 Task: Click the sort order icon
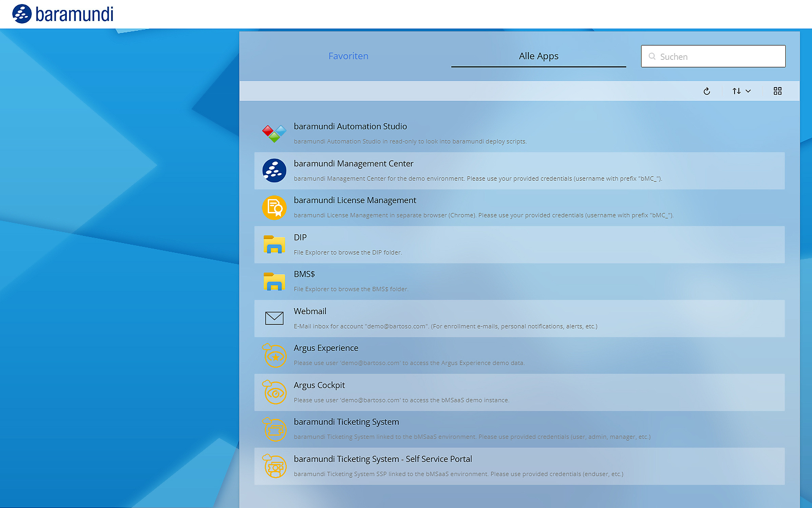pos(736,91)
